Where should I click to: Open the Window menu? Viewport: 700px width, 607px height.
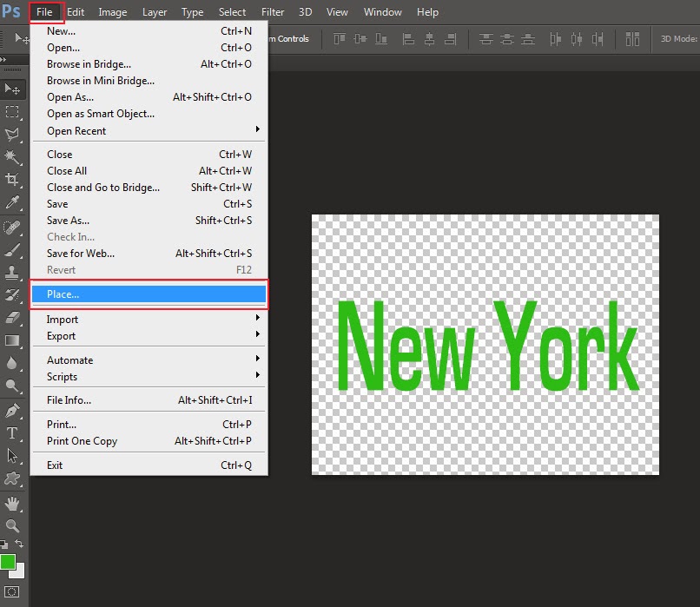[x=382, y=11]
